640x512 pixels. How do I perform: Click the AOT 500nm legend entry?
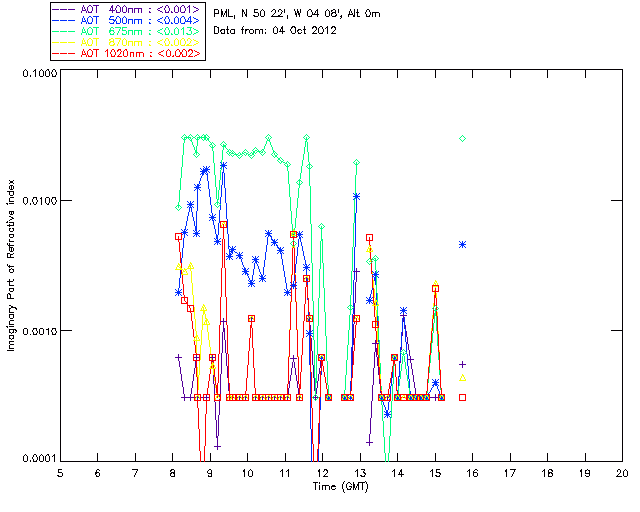pyautogui.click(x=127, y=20)
